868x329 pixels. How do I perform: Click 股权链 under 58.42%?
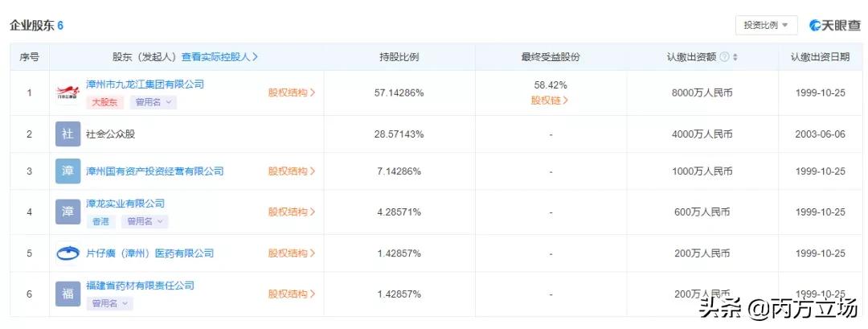tap(550, 101)
